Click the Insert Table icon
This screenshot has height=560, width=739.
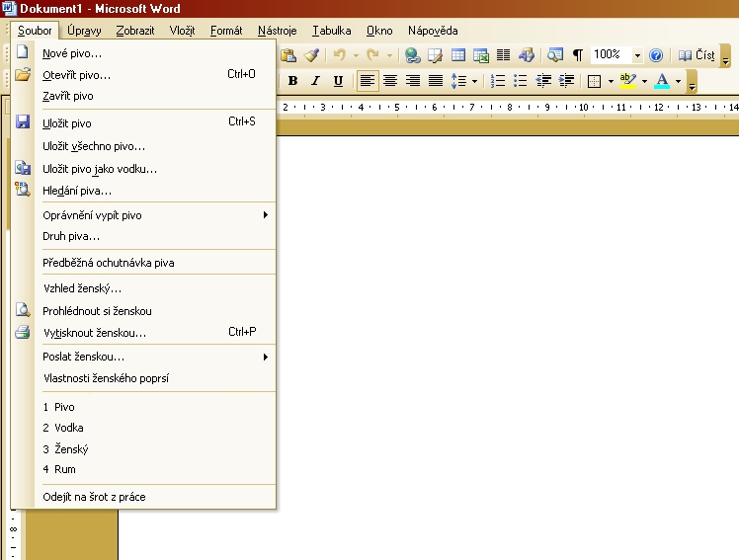tap(458, 55)
